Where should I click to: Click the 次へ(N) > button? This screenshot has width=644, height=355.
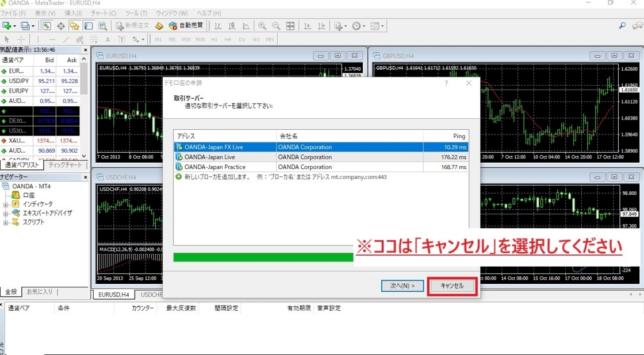tap(402, 285)
